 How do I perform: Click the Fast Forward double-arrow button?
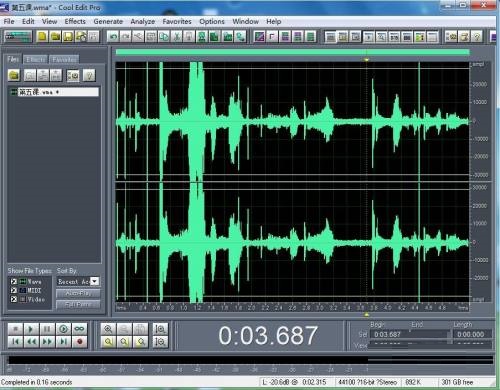coord(47,342)
